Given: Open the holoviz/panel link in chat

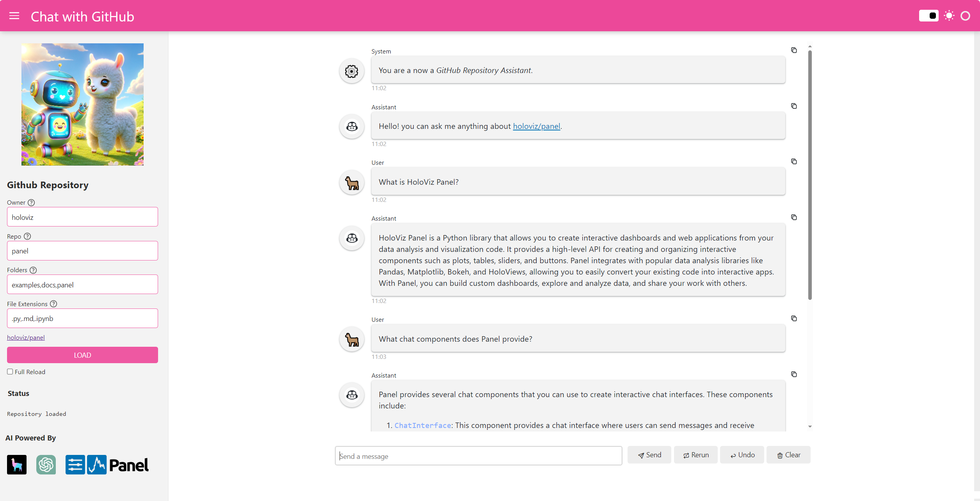Looking at the screenshot, I should (536, 126).
